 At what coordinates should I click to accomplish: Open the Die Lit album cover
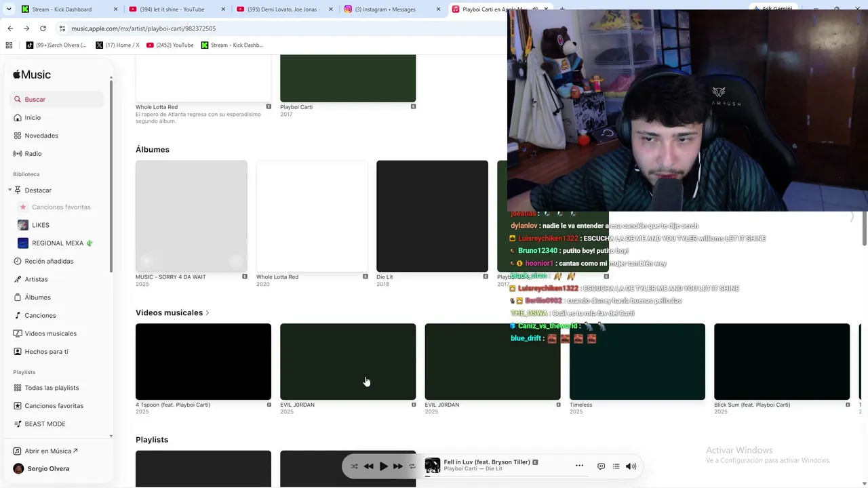click(432, 216)
